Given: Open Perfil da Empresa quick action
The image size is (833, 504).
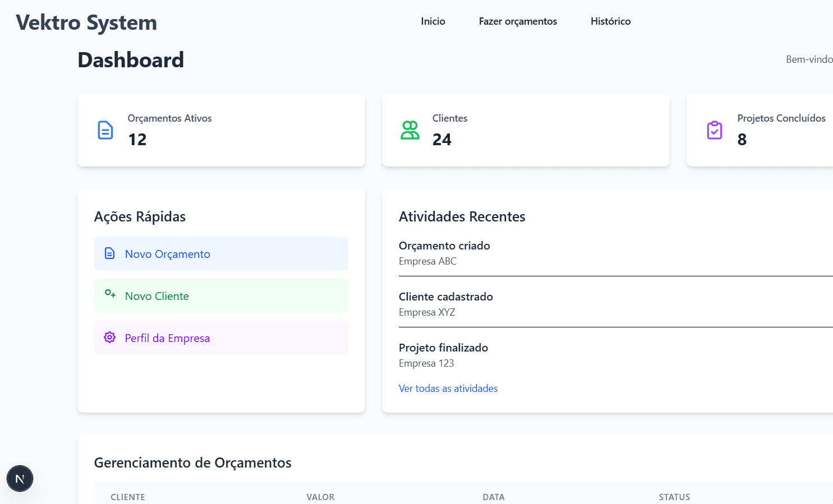Looking at the screenshot, I should coord(167,338).
